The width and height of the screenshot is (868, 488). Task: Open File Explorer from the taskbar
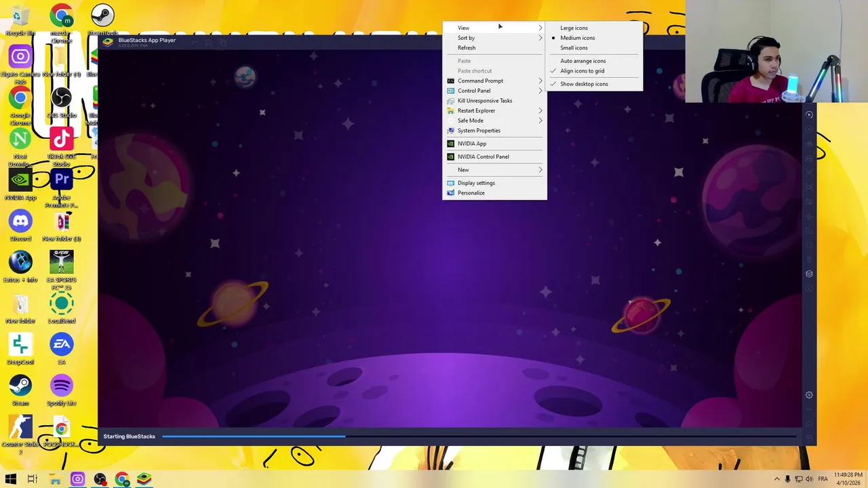55,479
